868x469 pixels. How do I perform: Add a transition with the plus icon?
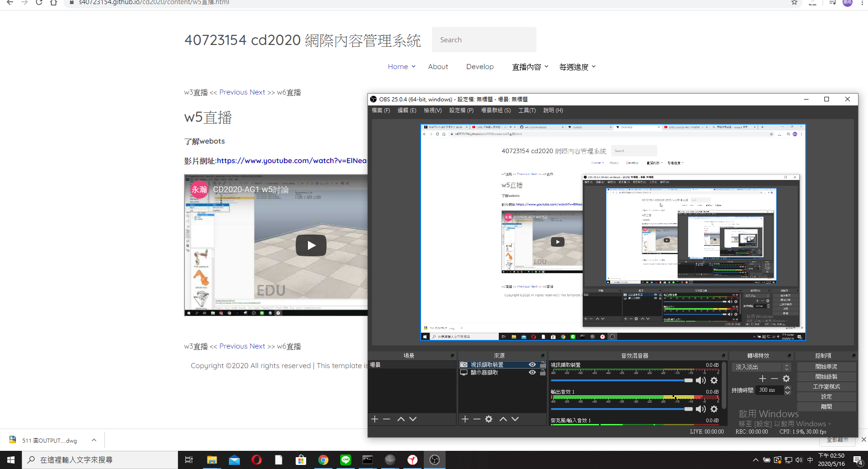[763, 379]
